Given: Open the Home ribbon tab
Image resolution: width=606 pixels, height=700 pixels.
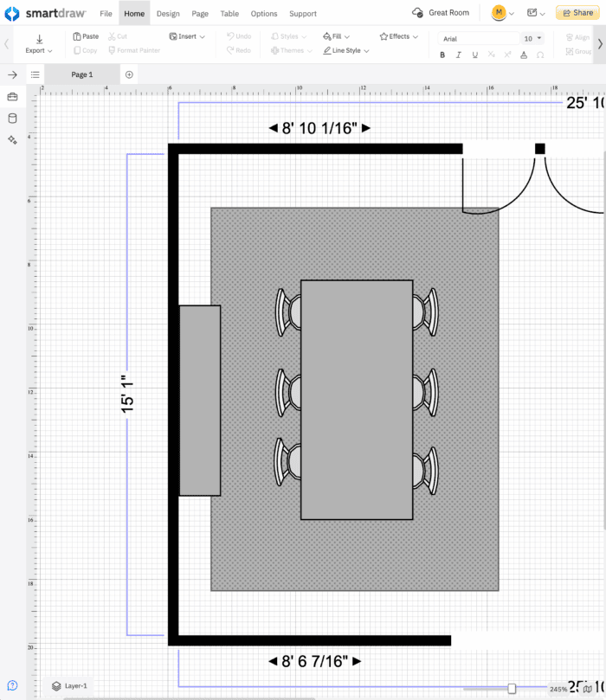Looking at the screenshot, I should (134, 13).
